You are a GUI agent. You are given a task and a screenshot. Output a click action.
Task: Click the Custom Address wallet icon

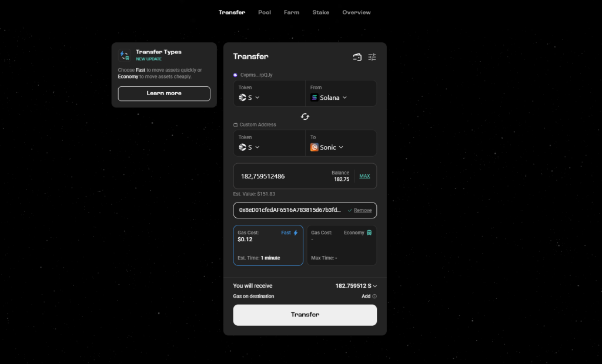(235, 124)
